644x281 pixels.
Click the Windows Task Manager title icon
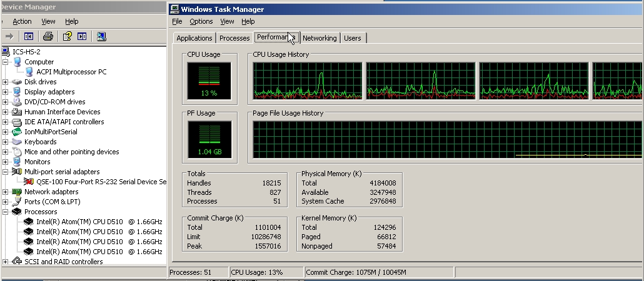coord(174,9)
